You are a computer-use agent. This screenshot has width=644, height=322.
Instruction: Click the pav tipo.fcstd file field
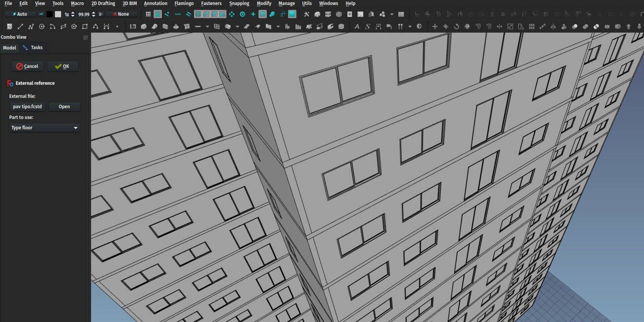(27, 107)
